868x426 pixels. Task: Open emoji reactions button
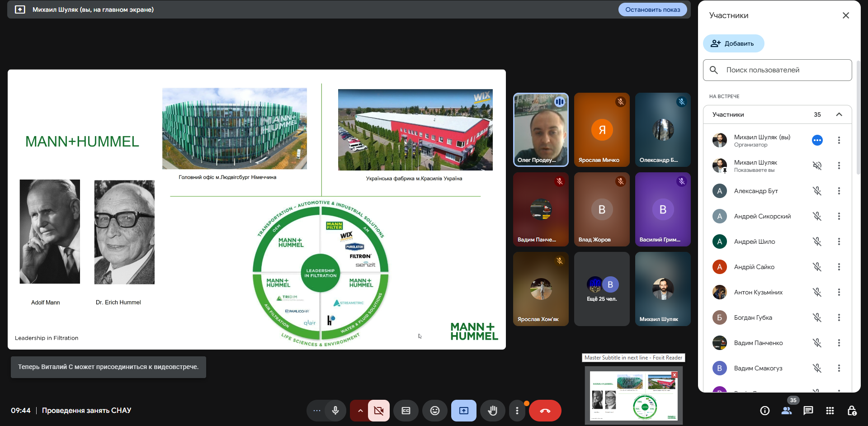pyautogui.click(x=434, y=411)
